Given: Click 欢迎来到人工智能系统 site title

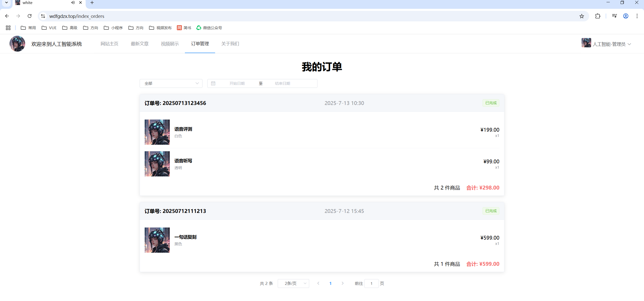Looking at the screenshot, I should [57, 44].
